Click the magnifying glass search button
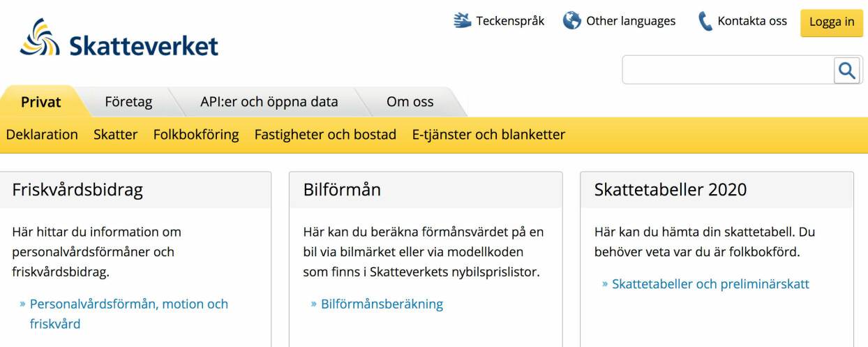Screen dimensions: 868x347 (x=847, y=71)
